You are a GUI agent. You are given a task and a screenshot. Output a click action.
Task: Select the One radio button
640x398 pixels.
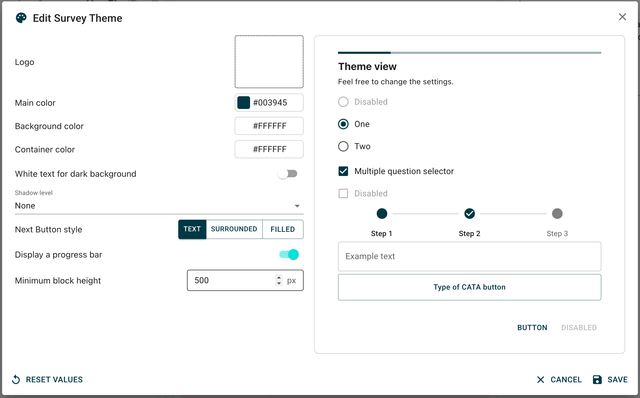point(343,124)
